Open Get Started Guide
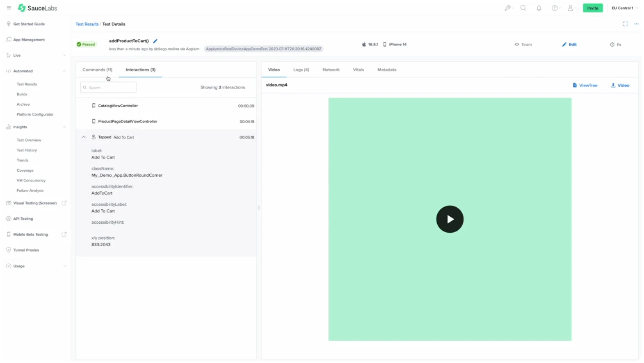Viewport: 644px width, 363px height. (29, 24)
